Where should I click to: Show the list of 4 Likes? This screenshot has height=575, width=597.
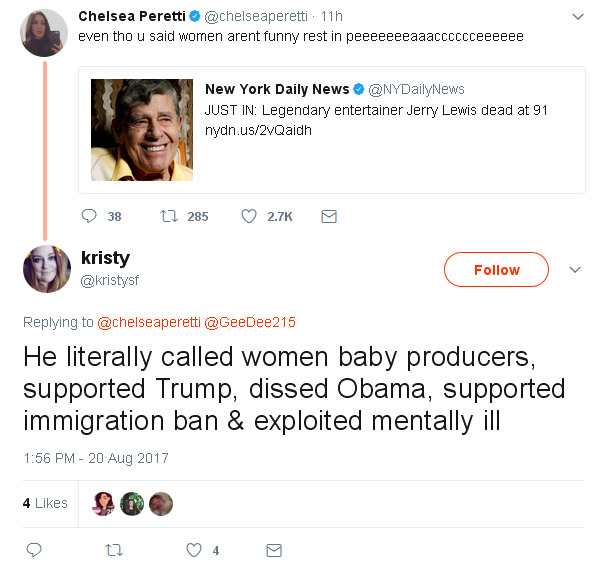coord(45,503)
